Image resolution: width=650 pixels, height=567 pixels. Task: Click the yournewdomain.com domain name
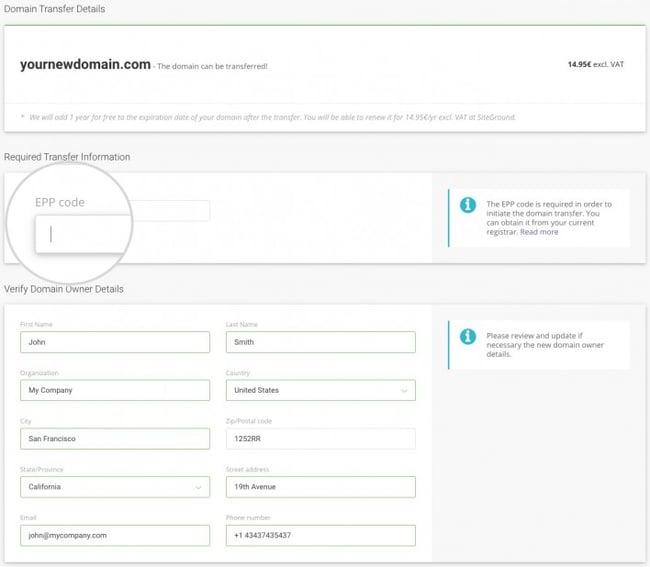coord(85,65)
